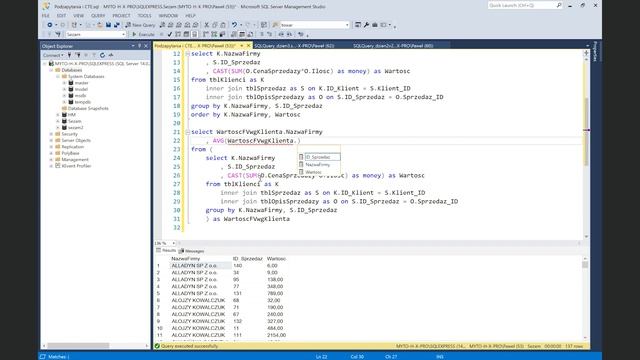The width and height of the screenshot is (640, 360).
Task: Select the sezam2 database in tree
Action: click(76, 128)
